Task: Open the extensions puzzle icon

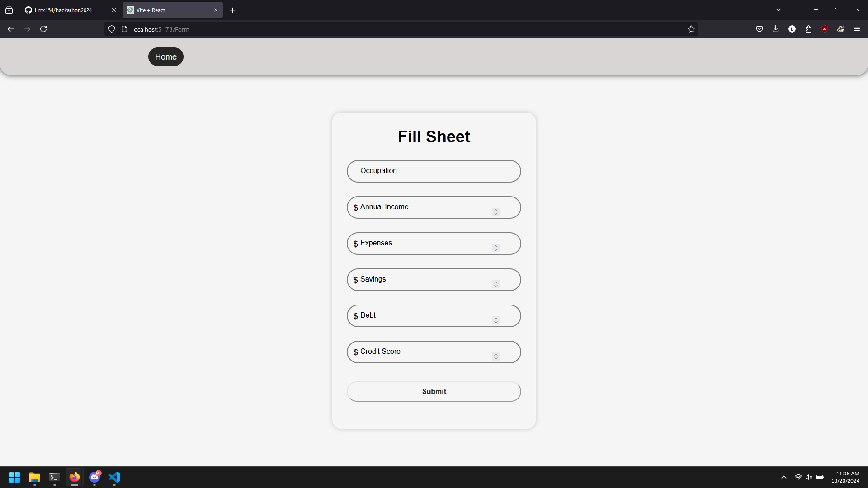Action: click(x=808, y=29)
